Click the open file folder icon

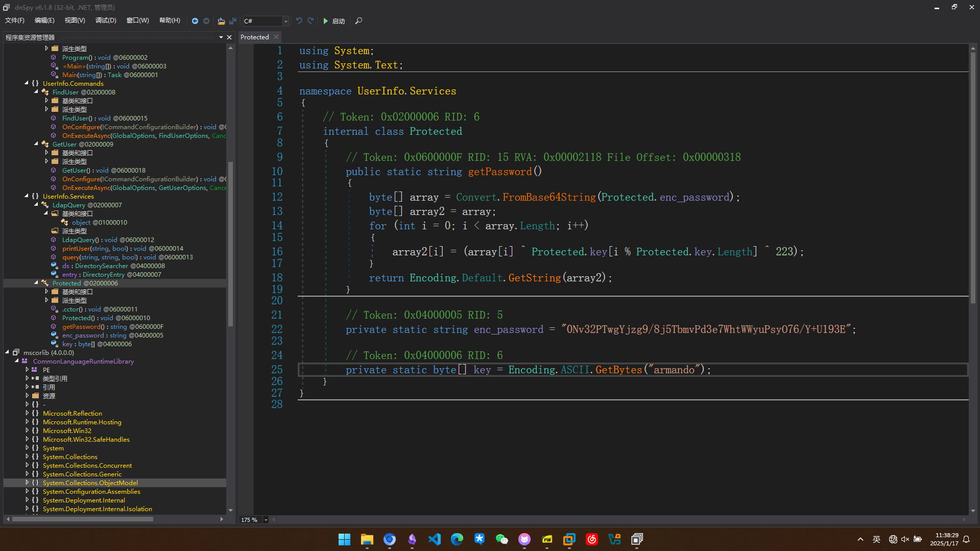221,21
